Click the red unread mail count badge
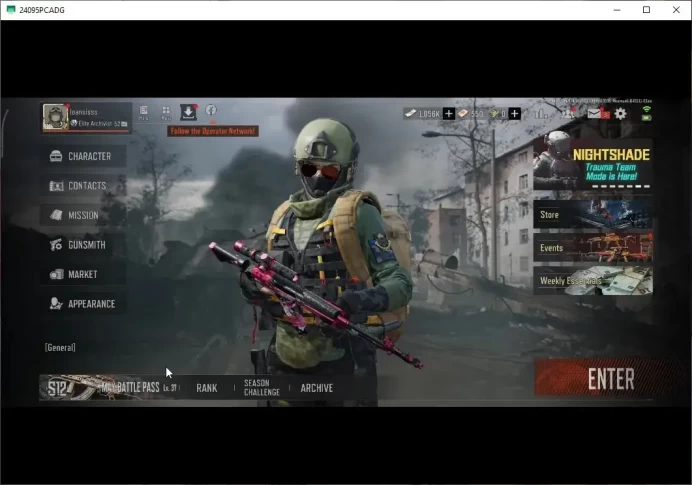Viewport: 692px width, 485px height. pyautogui.click(x=606, y=116)
